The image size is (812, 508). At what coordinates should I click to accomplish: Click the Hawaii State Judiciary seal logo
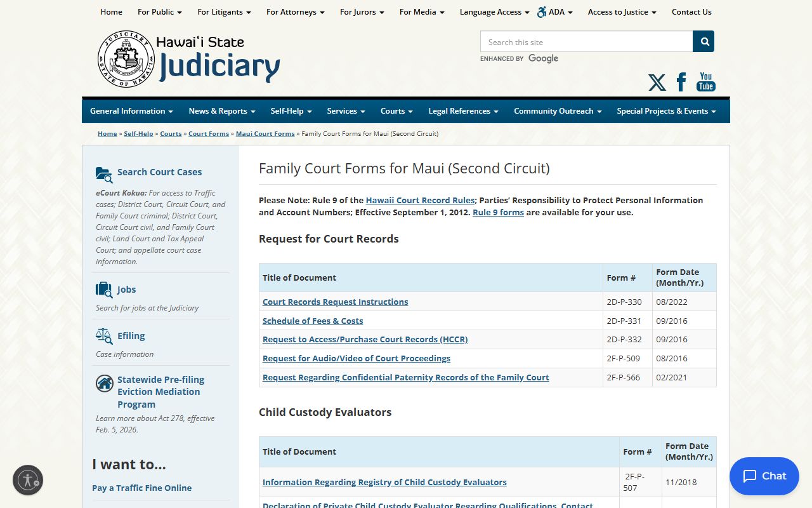click(x=126, y=58)
